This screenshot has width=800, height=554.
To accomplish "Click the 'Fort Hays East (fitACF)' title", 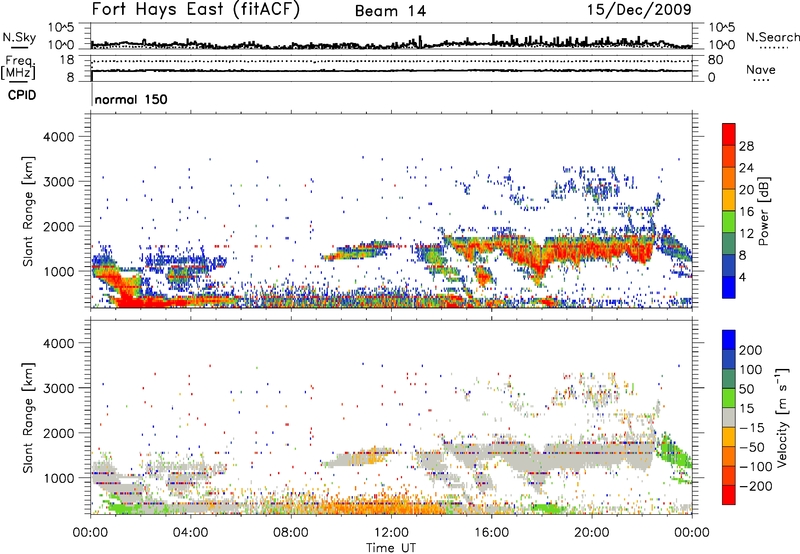I will [195, 10].
